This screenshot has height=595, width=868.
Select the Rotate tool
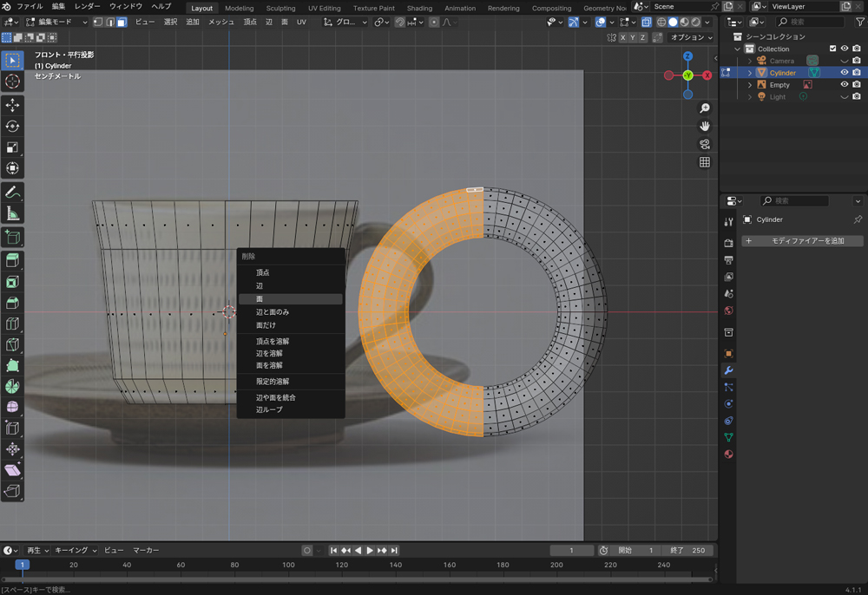point(13,127)
